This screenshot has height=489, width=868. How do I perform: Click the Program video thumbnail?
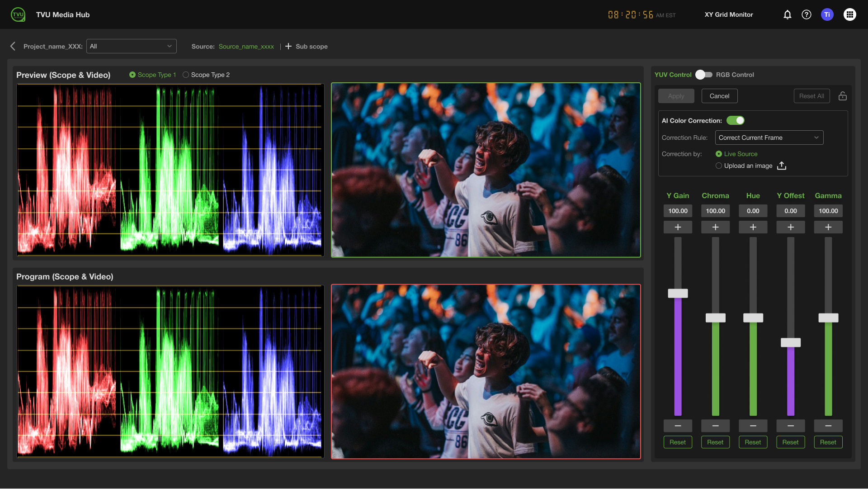pyautogui.click(x=486, y=372)
